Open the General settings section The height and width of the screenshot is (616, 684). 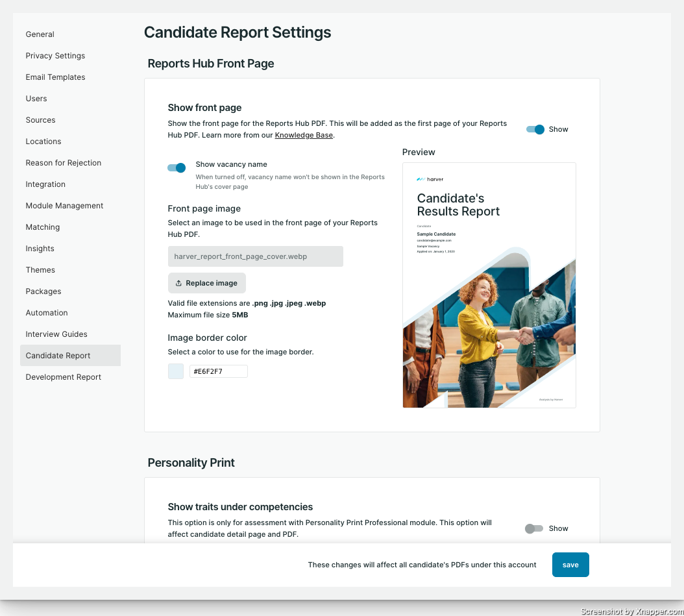coord(40,34)
